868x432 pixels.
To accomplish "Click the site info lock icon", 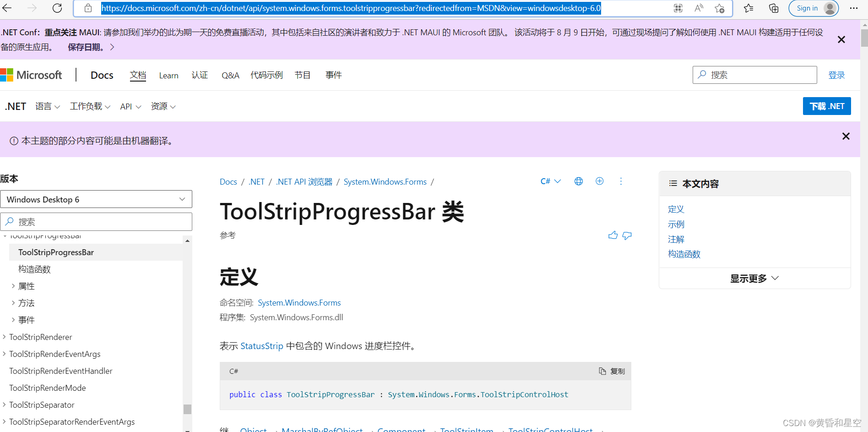I will click(x=88, y=8).
